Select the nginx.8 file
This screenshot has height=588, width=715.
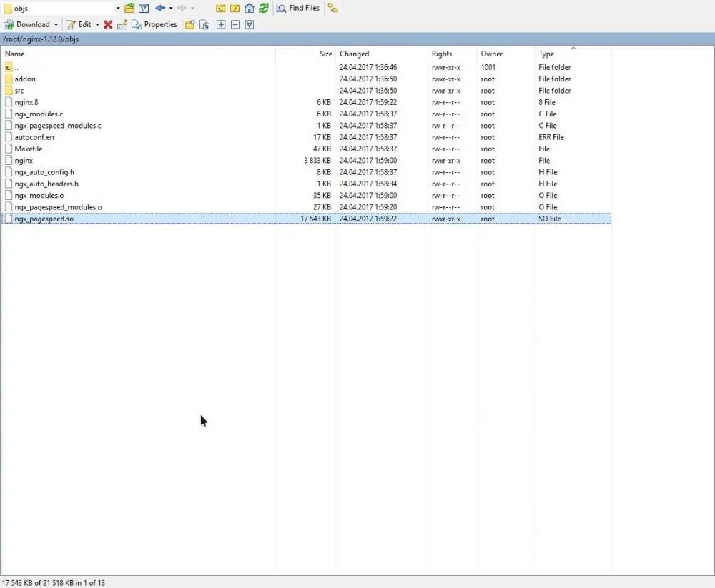[x=26, y=102]
